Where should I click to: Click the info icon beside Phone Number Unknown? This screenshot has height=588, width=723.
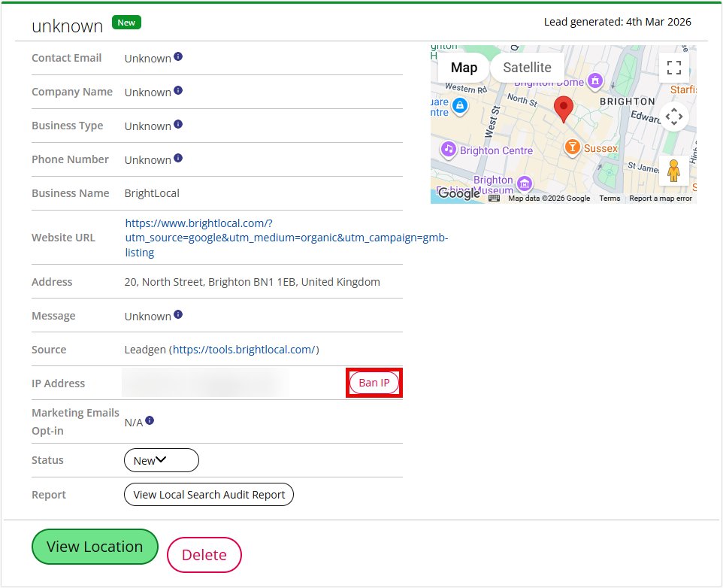178,158
